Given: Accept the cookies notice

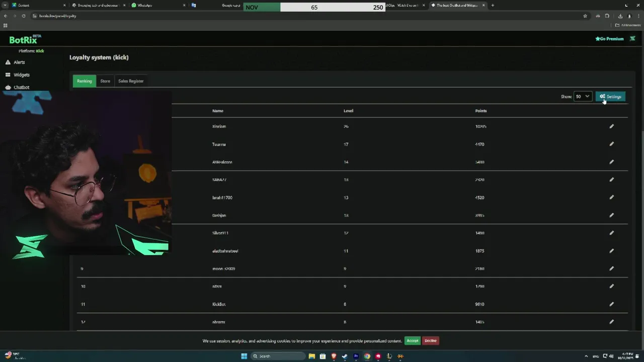Looking at the screenshot, I should point(413,340).
